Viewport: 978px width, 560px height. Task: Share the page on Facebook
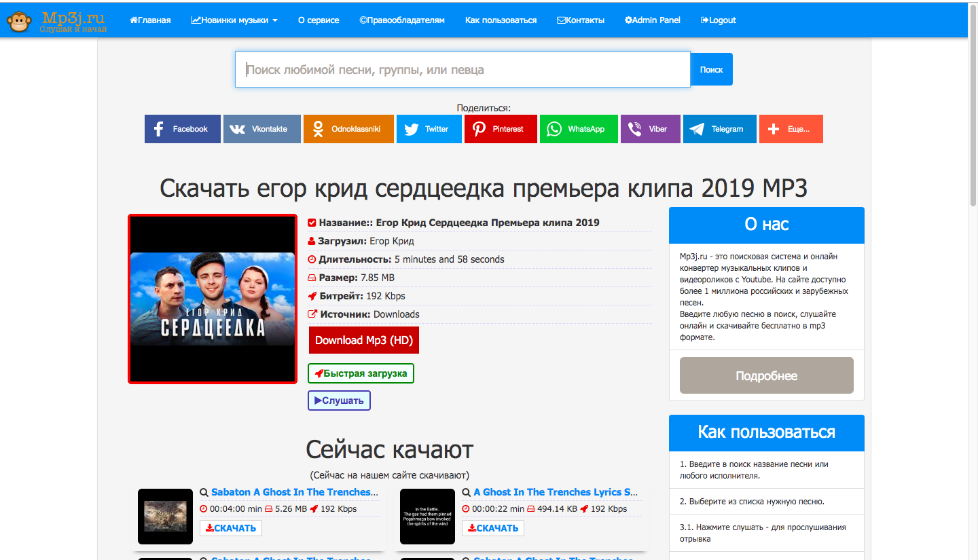[x=182, y=129]
